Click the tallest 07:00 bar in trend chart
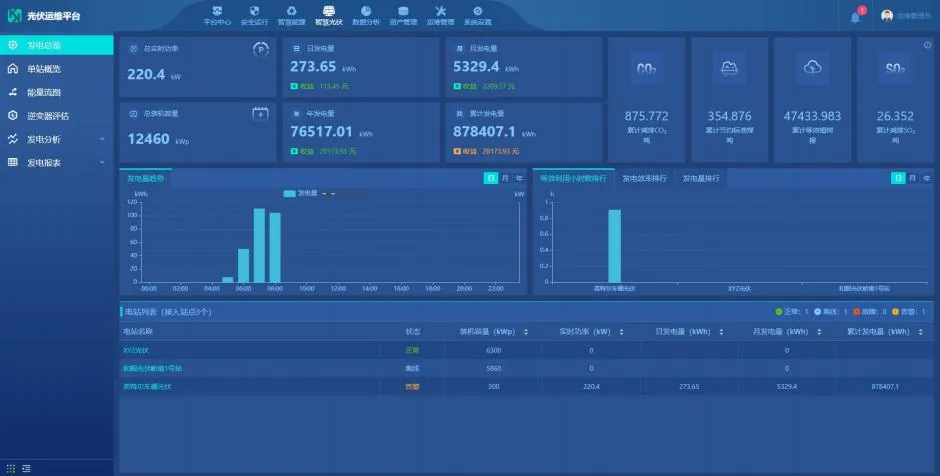Image resolution: width=940 pixels, height=476 pixels. coord(260,245)
